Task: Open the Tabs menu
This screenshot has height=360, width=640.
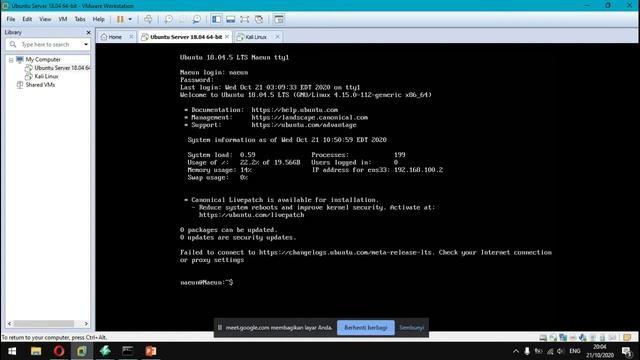Action: pyautogui.click(x=80, y=19)
